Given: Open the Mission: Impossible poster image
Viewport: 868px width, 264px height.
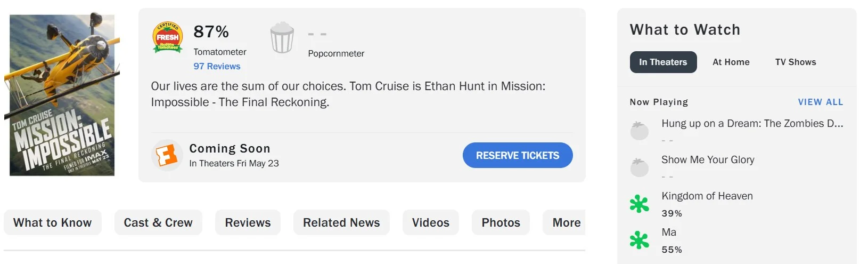Looking at the screenshot, I should 62,94.
